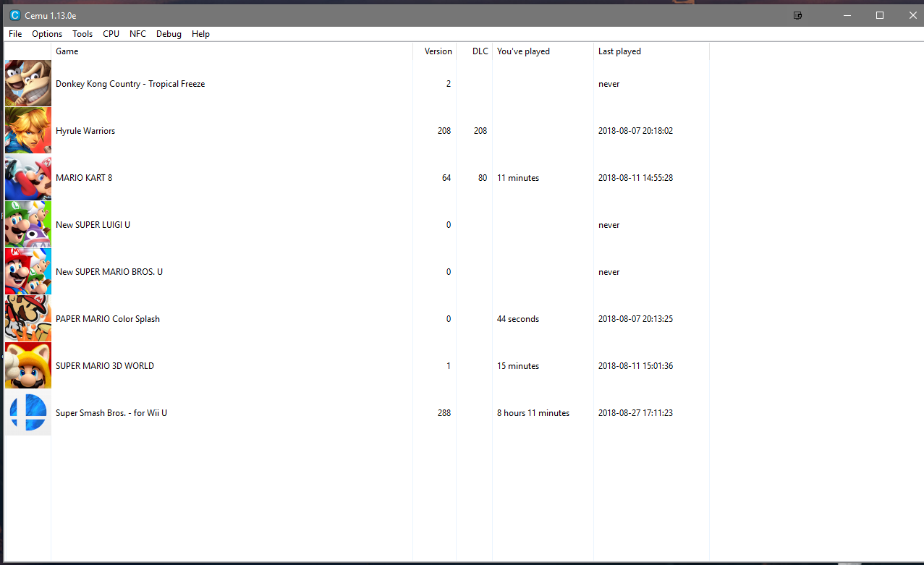Click the Hyrule Warriors game icon

click(28, 130)
